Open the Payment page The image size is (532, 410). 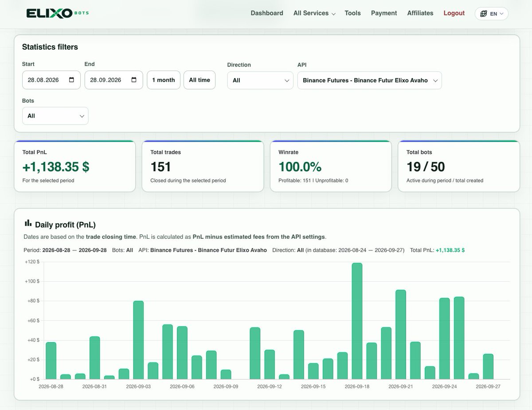[x=384, y=13]
